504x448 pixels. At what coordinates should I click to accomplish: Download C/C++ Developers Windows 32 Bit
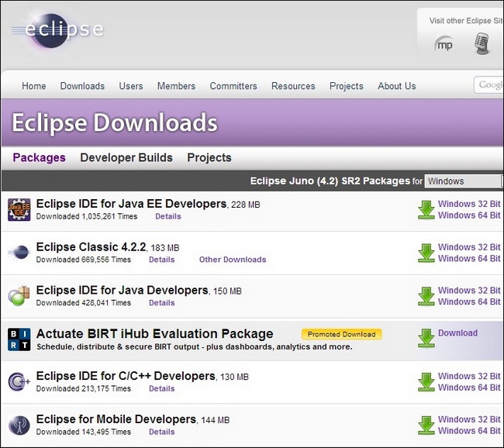469,377
